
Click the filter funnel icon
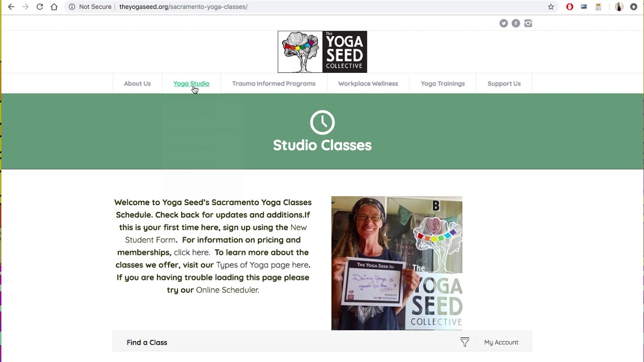click(465, 342)
